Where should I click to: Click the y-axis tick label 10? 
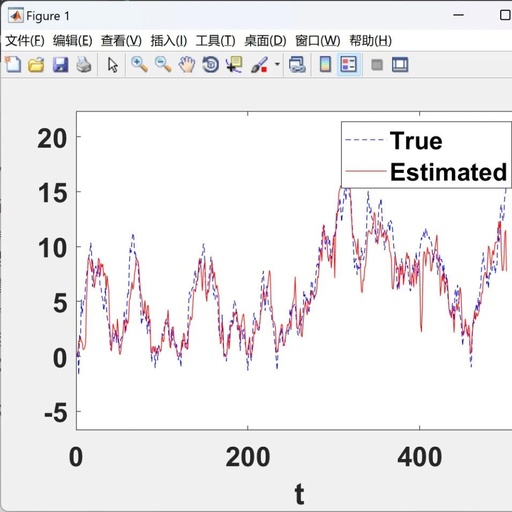(52, 248)
